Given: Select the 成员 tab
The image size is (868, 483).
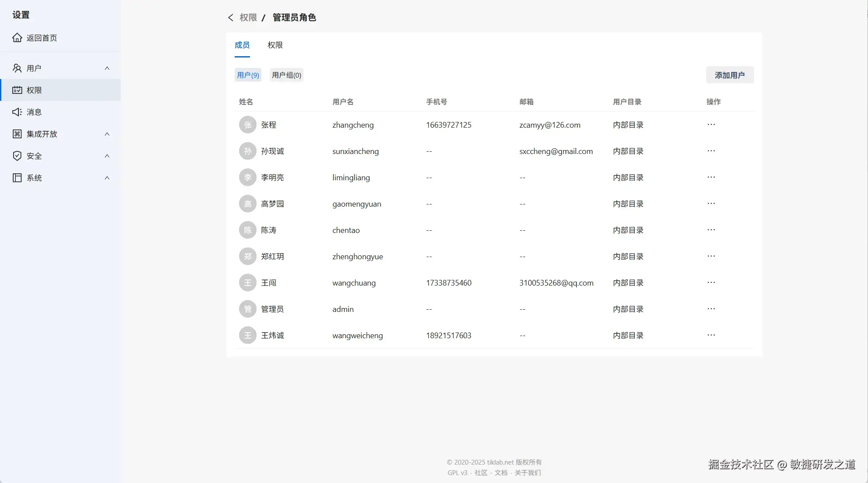Looking at the screenshot, I should pos(242,45).
